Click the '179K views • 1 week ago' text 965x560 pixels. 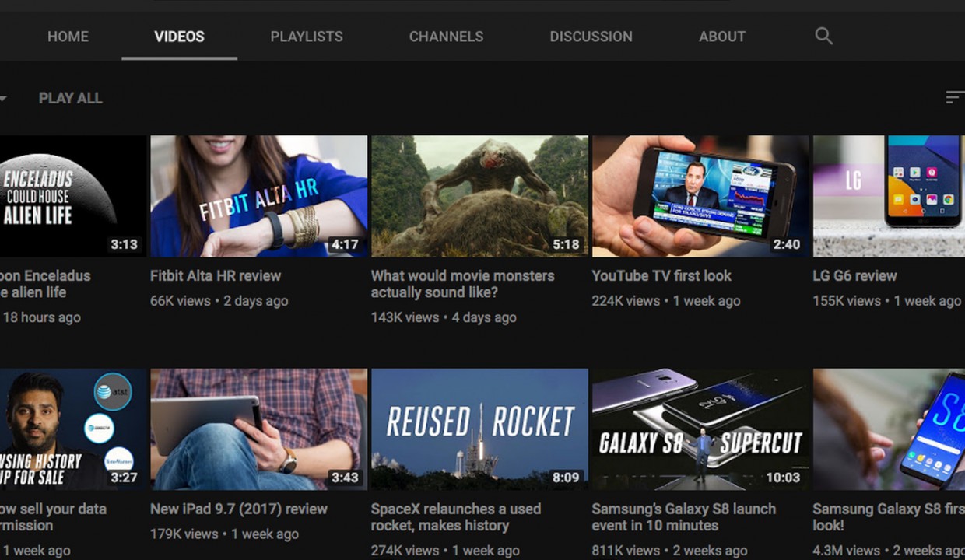[x=224, y=534]
